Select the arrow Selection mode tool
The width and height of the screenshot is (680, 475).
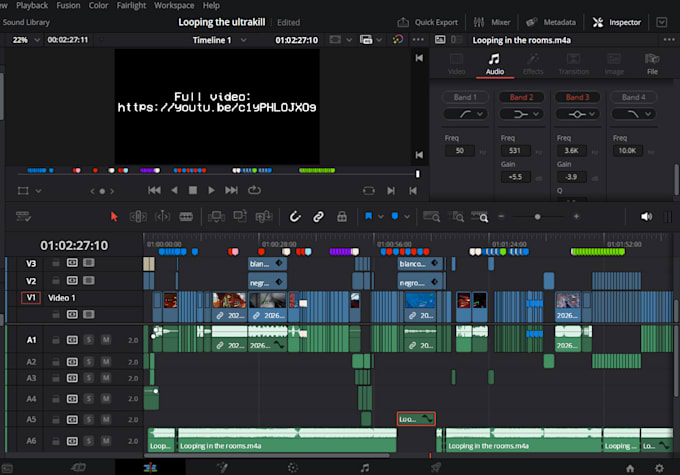pos(114,216)
